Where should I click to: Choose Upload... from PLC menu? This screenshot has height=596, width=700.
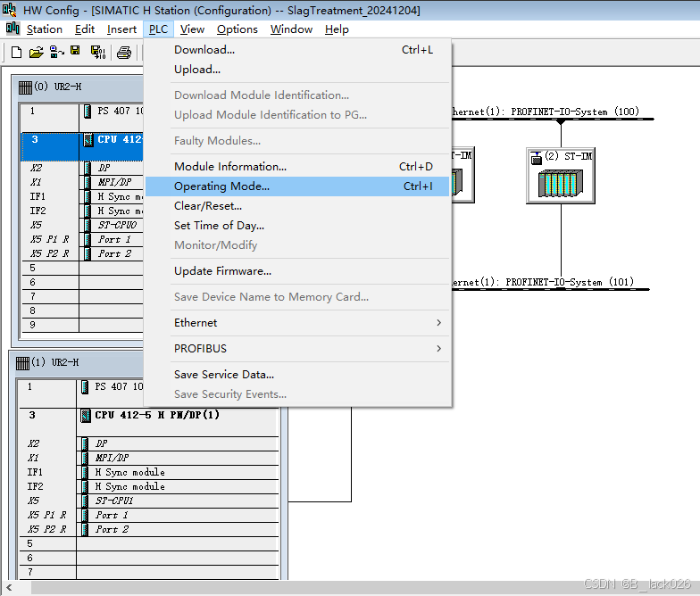tap(296, 70)
